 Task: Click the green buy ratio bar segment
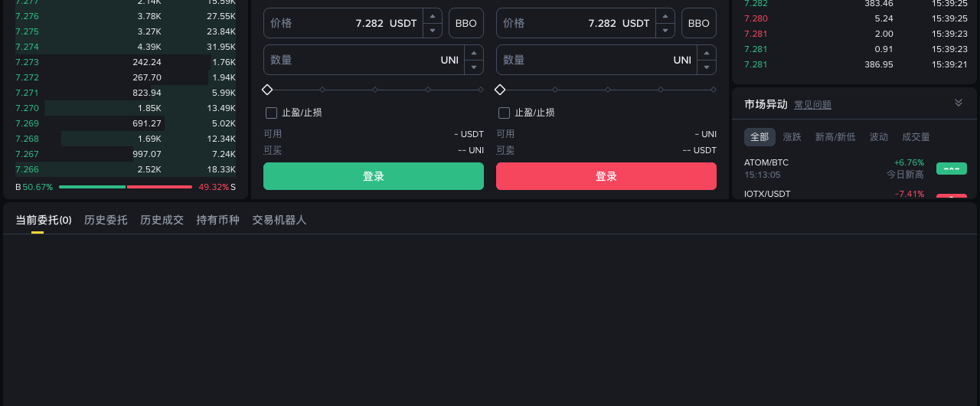point(92,187)
